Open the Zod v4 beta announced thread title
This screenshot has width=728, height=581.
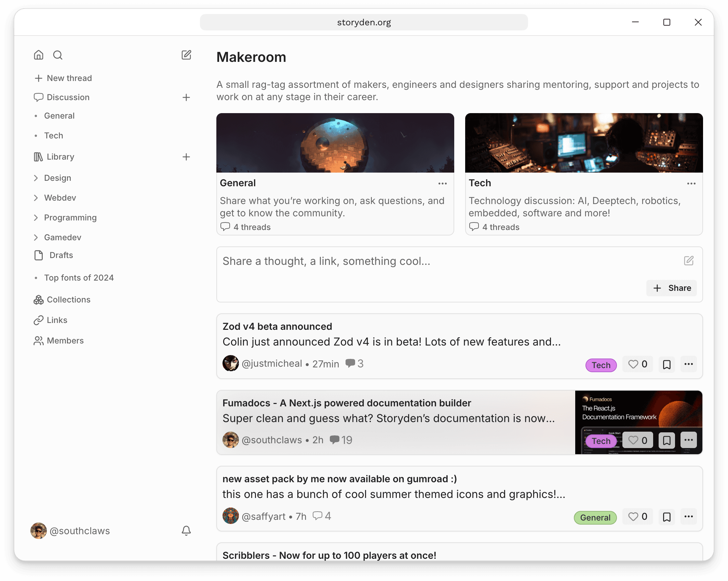point(277,326)
